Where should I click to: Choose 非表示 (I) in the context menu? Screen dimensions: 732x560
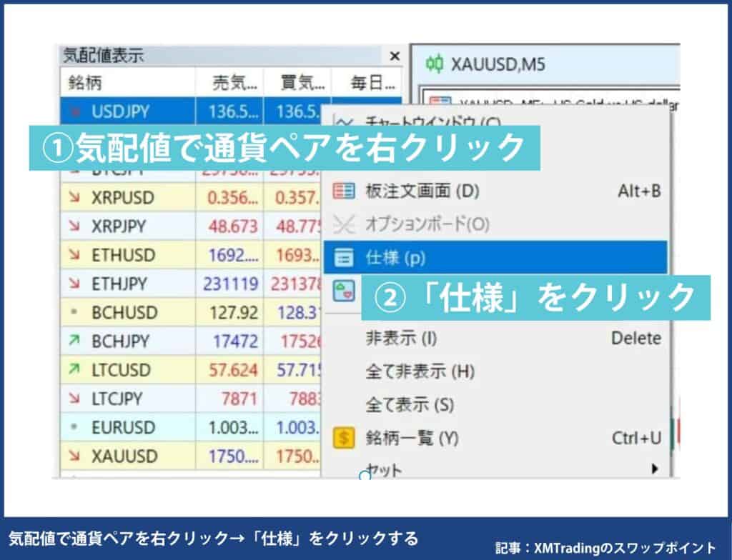(x=495, y=338)
